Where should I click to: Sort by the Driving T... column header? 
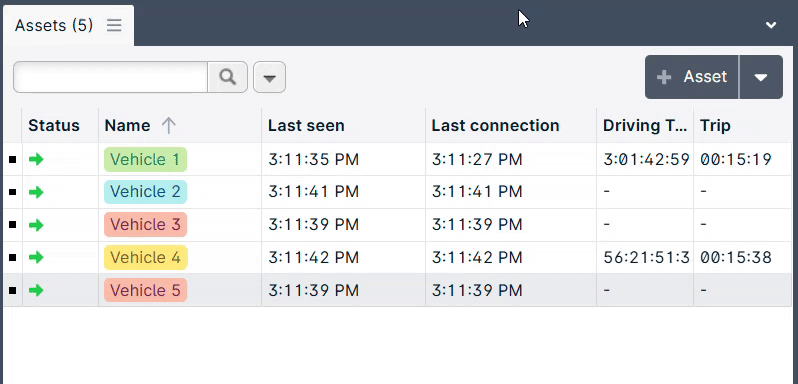point(645,126)
